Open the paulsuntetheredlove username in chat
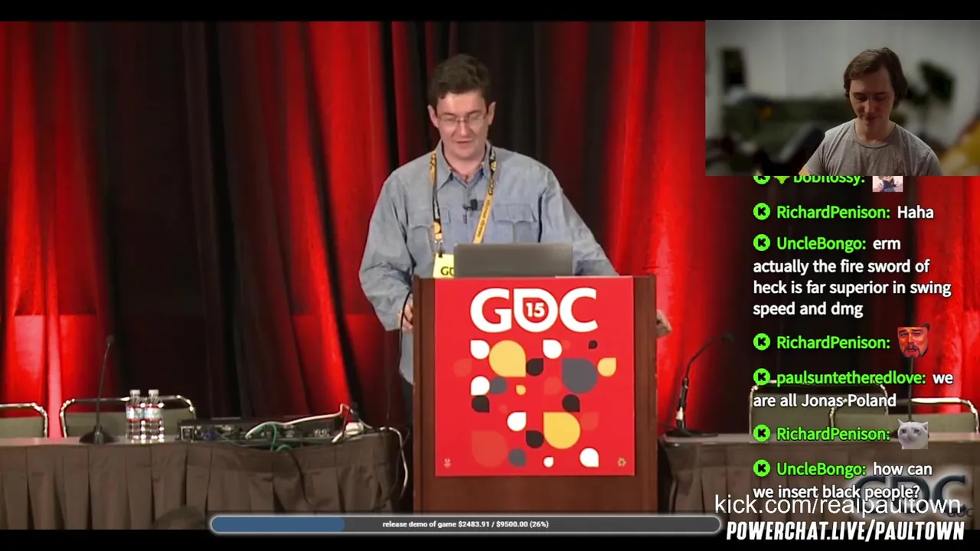 coord(851,378)
